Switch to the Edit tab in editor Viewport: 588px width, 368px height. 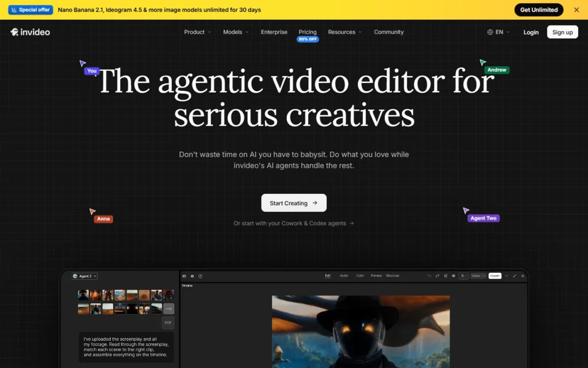(328, 276)
